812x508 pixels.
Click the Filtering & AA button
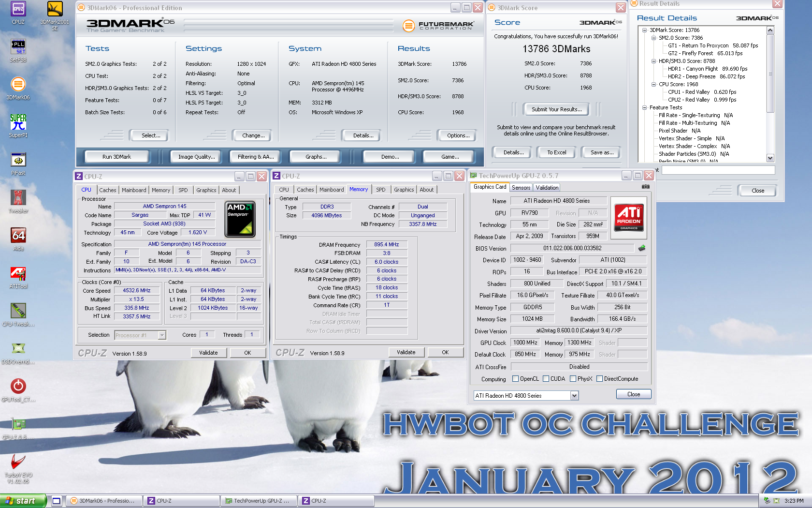point(256,157)
